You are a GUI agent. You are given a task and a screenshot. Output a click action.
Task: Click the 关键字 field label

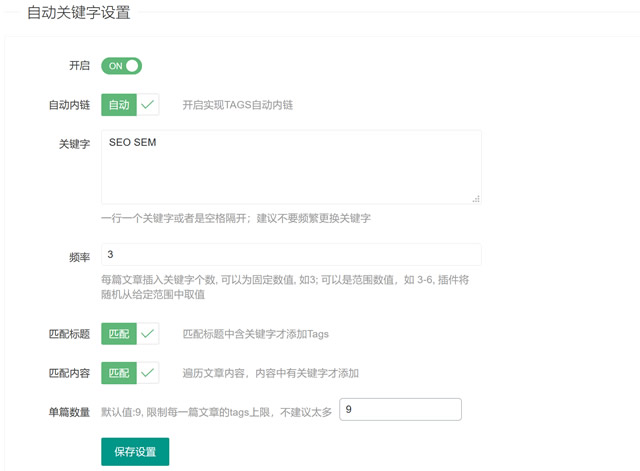coord(74,144)
